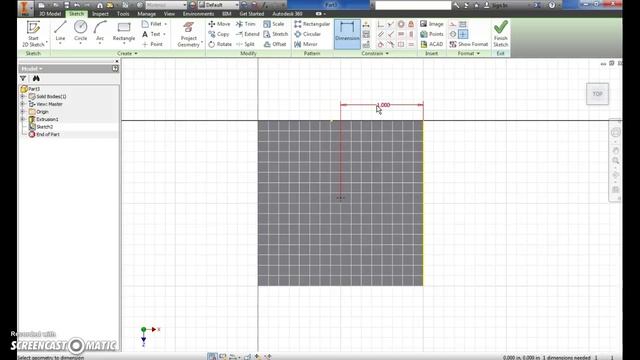Image resolution: width=640 pixels, height=360 pixels.
Task: Click Project Geometry
Action: [189, 34]
